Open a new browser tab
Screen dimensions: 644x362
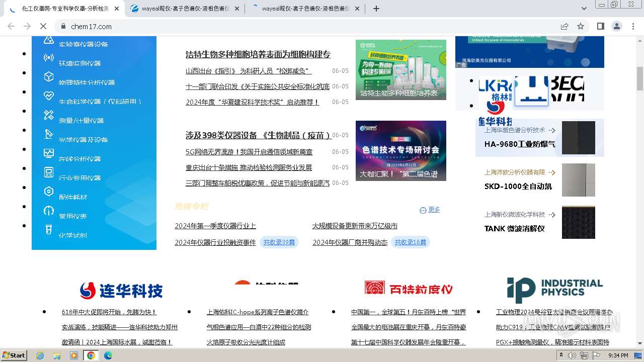click(376, 9)
